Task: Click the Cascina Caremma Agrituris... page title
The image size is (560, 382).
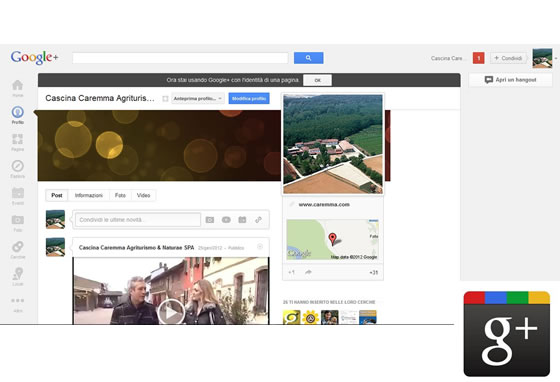Action: (x=100, y=98)
